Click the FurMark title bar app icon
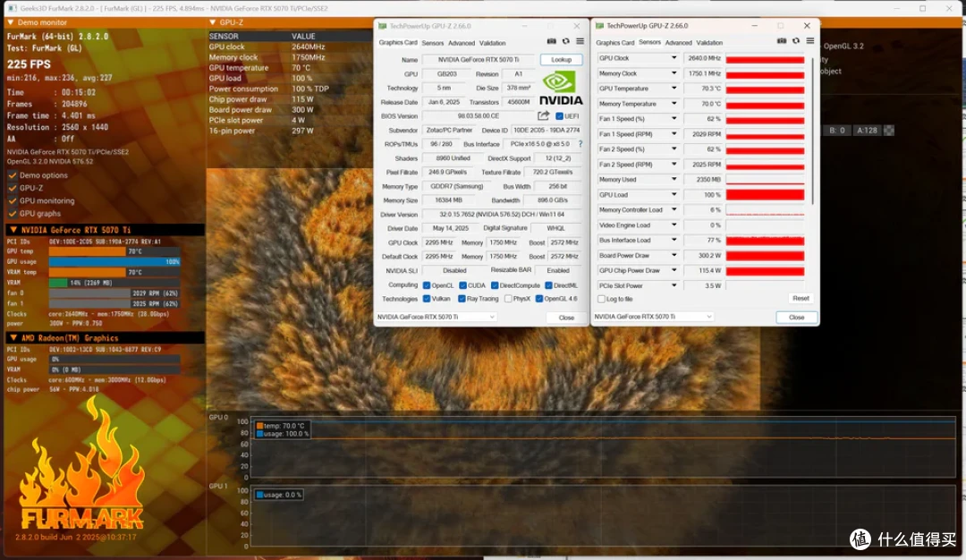Image resolution: width=966 pixels, height=560 pixels. tap(12, 9)
